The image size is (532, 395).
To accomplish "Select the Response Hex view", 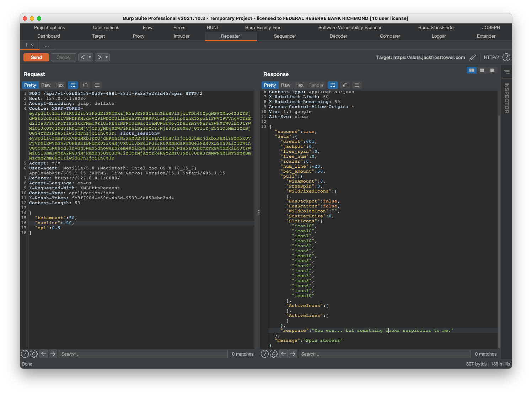I will click(299, 85).
